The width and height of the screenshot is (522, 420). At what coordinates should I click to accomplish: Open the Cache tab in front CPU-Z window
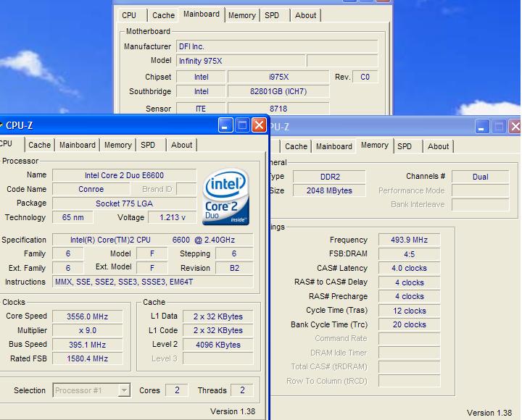pyautogui.click(x=40, y=145)
